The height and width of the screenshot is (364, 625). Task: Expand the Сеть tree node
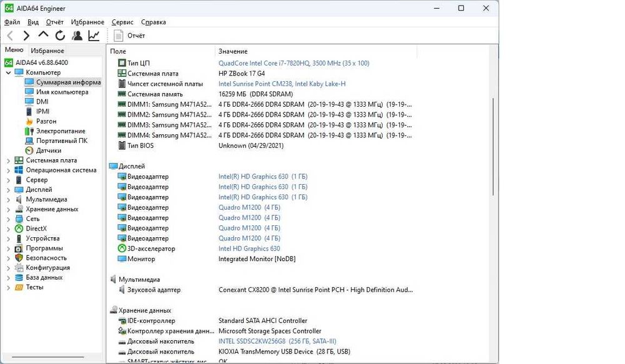click(x=8, y=219)
